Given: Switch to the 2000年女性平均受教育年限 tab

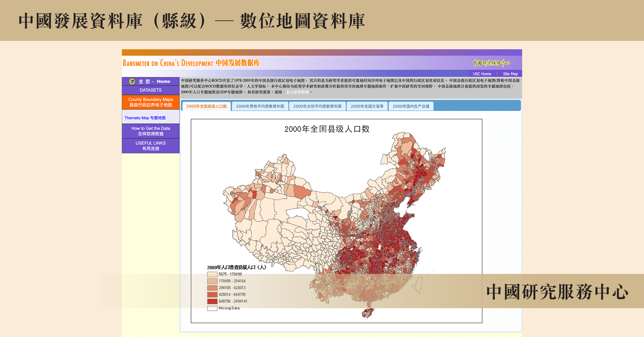Looking at the screenshot, I should tap(317, 106).
